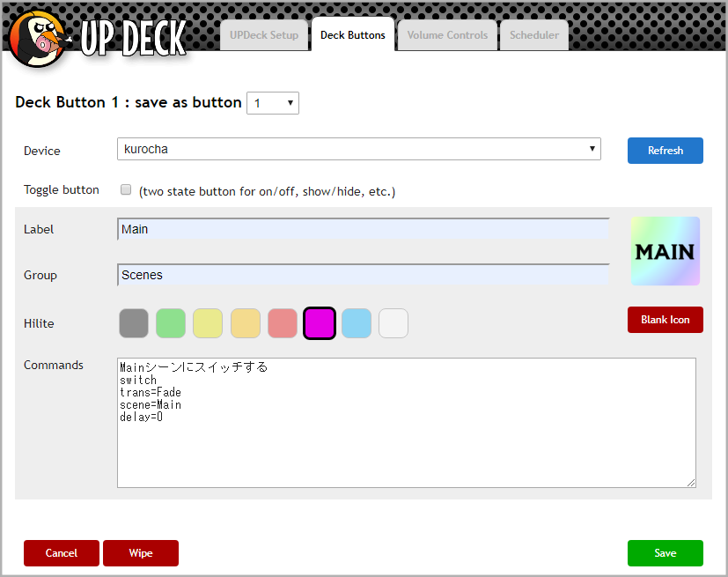Pick the orange hilite color swatch
This screenshot has width=728, height=577.
pyautogui.click(x=245, y=323)
